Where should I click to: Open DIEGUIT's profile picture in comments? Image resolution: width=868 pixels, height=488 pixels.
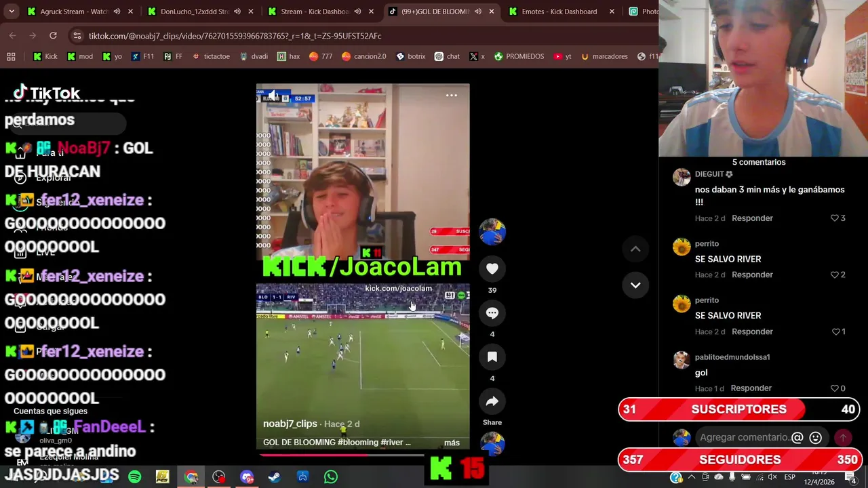pos(682,178)
